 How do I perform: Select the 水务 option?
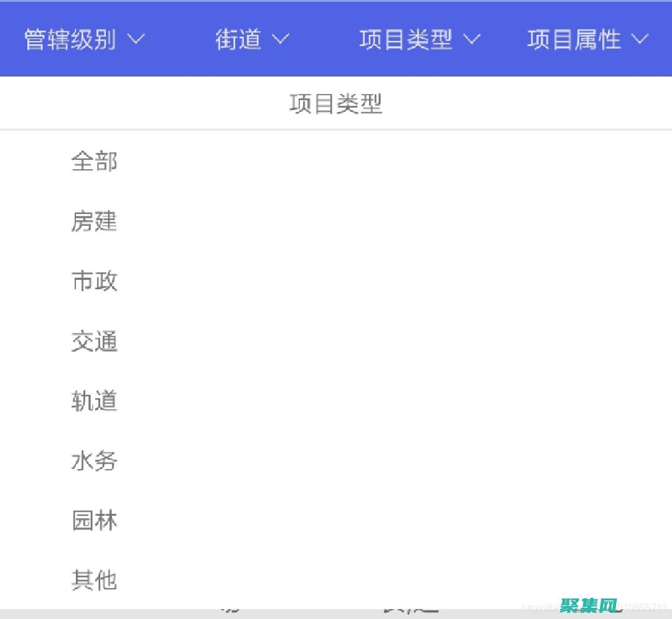point(95,461)
